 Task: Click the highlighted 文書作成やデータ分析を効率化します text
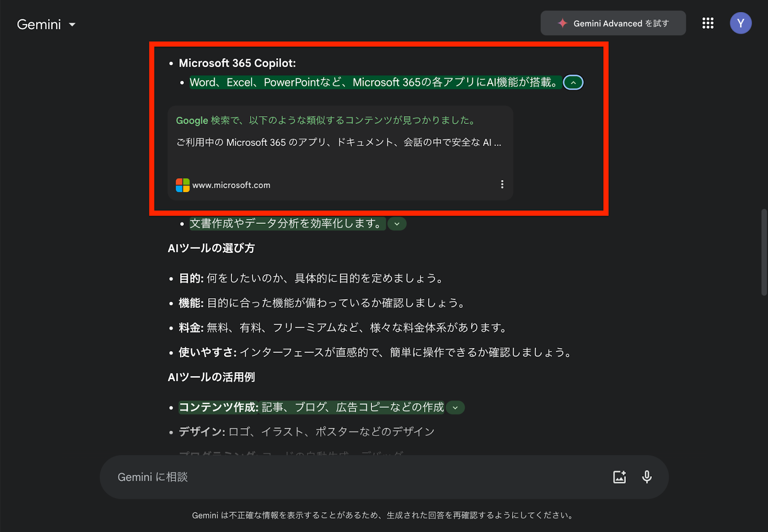click(288, 224)
